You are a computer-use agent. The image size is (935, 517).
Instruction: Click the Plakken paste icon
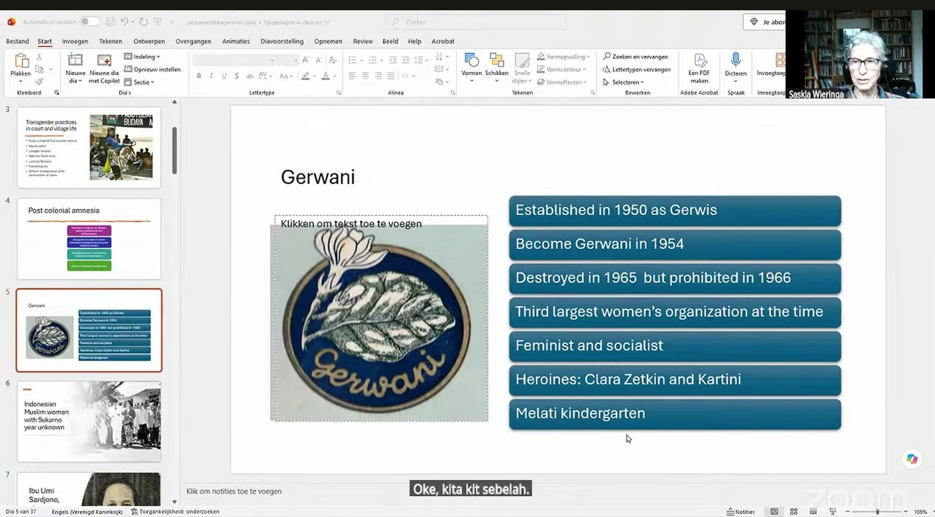click(x=21, y=61)
